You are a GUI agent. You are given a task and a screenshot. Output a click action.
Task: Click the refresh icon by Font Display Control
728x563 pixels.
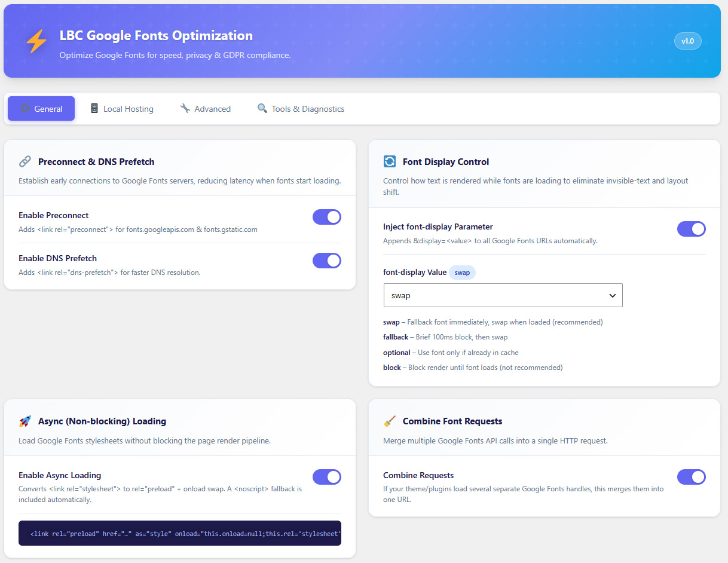pos(390,161)
